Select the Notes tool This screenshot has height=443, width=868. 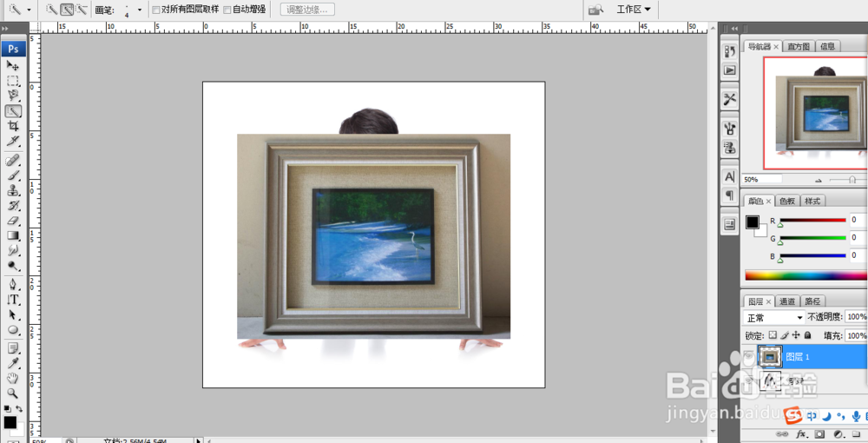coord(13,348)
